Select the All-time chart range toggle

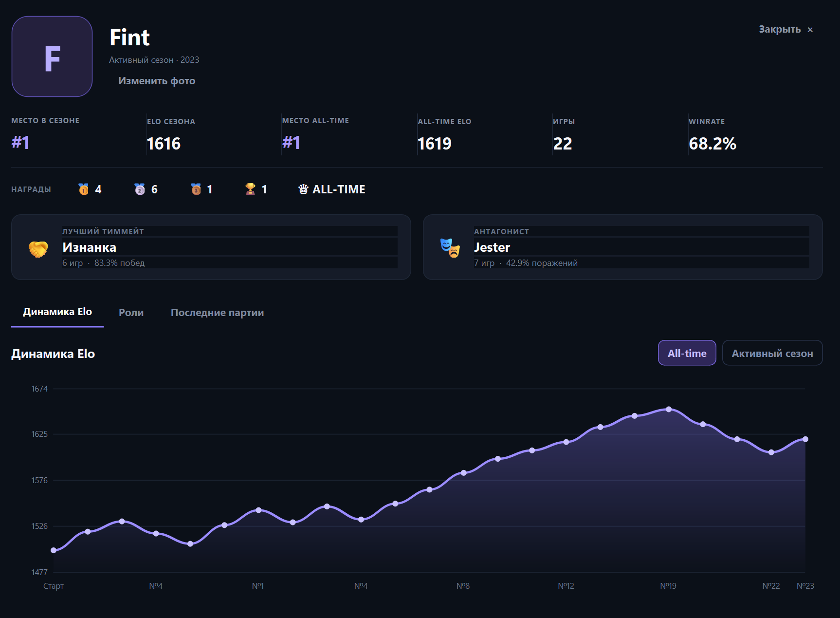[687, 353]
